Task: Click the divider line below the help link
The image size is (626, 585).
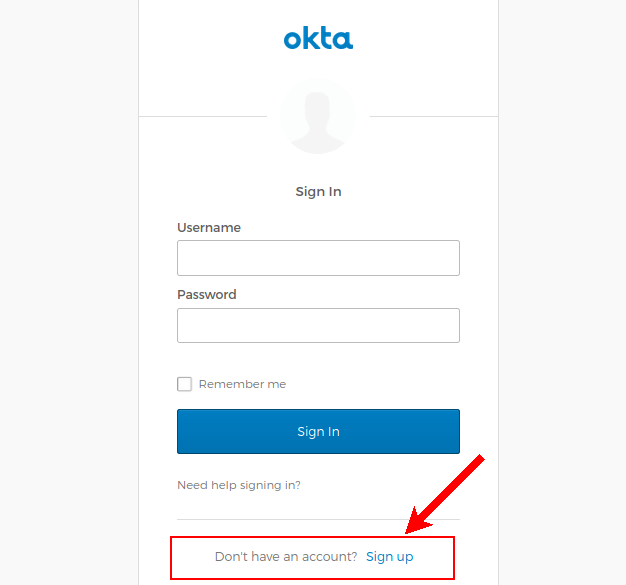Action: (x=318, y=519)
